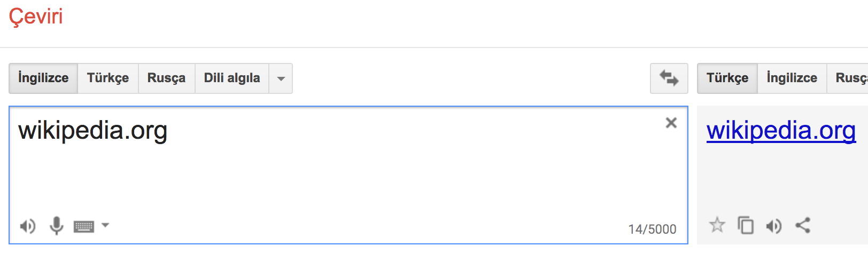This screenshot has width=868, height=254.
Task: Select Türkçe as target language
Action: (x=727, y=78)
